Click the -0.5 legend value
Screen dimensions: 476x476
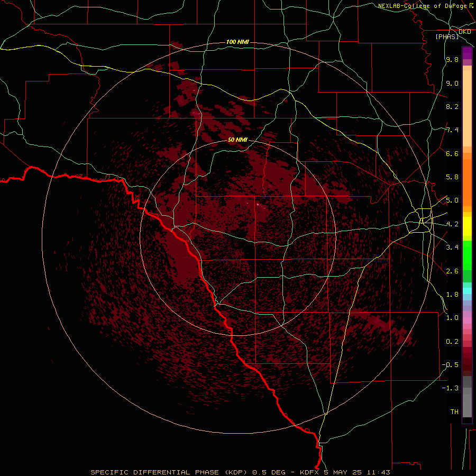pyautogui.click(x=450, y=364)
